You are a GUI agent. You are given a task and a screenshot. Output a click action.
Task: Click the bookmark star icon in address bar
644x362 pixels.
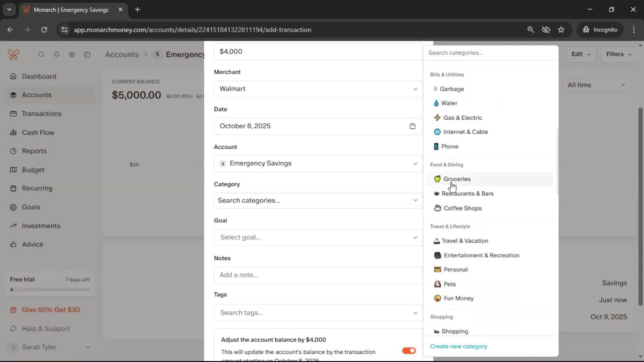(x=561, y=30)
